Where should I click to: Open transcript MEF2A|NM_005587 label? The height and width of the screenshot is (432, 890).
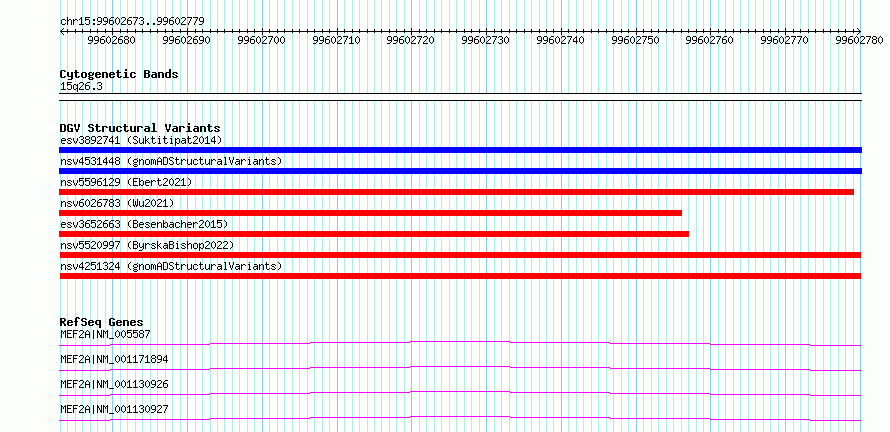point(105,334)
